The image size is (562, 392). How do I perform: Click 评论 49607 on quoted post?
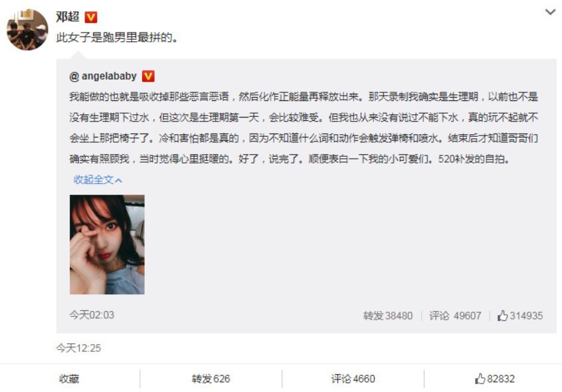[x=455, y=316]
